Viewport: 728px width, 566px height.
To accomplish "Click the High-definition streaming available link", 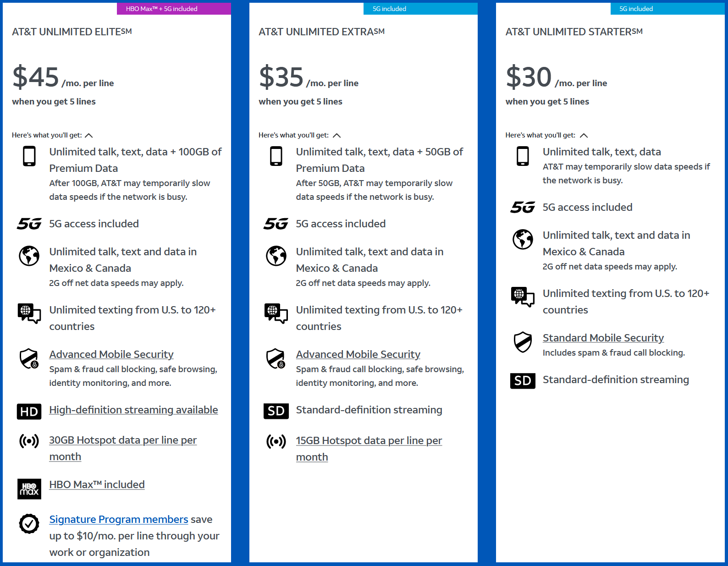I will point(133,410).
